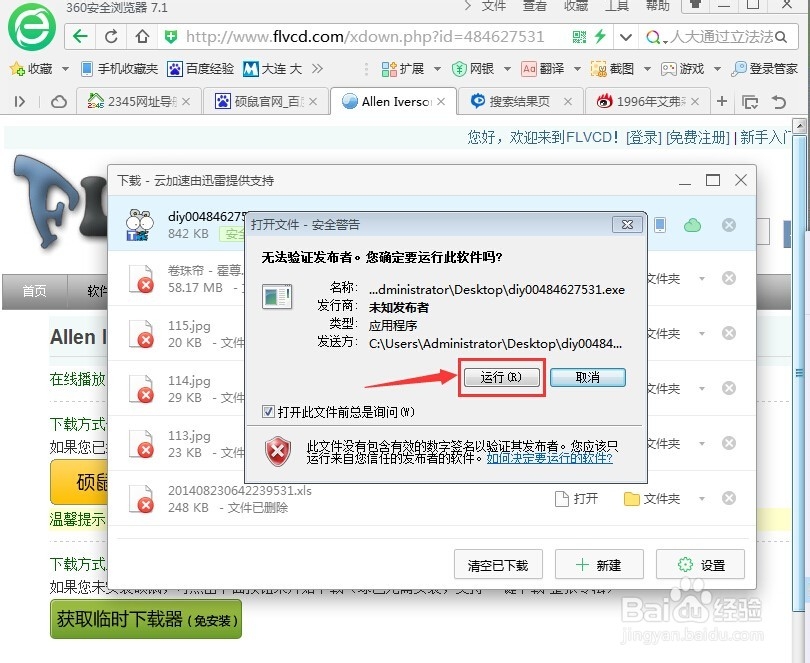Open the tab list window icon
810x663 pixels.
point(750,102)
